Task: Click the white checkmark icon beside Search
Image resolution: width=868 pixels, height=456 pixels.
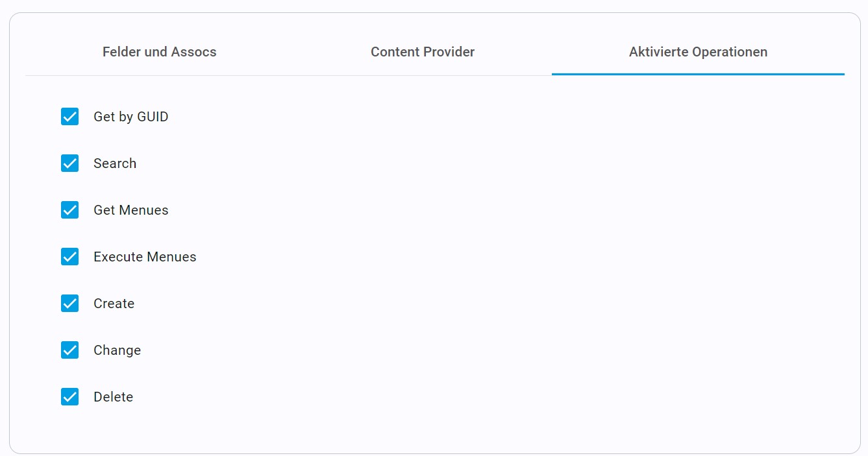Action: click(x=69, y=163)
